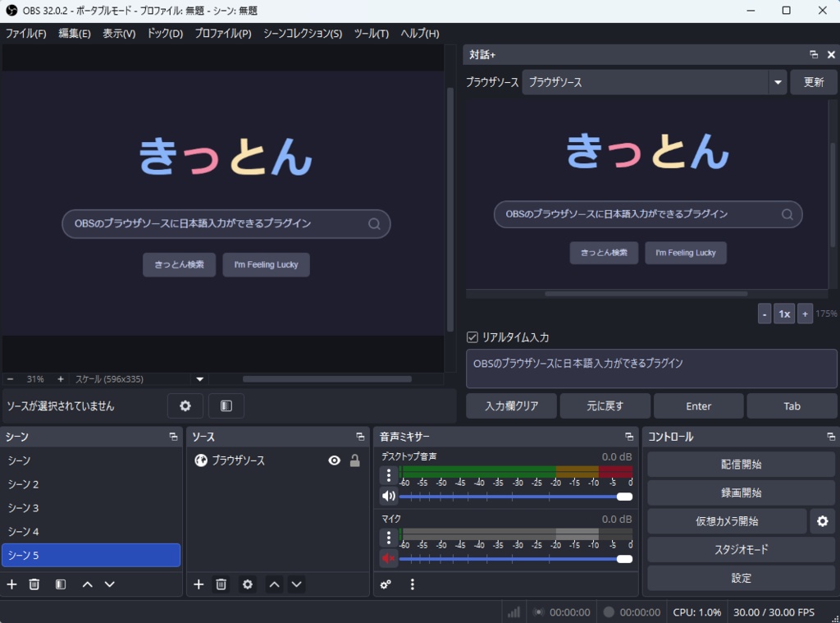Delete the selected source with trash icon
Screen dimensions: 840x623
[x=221, y=584]
